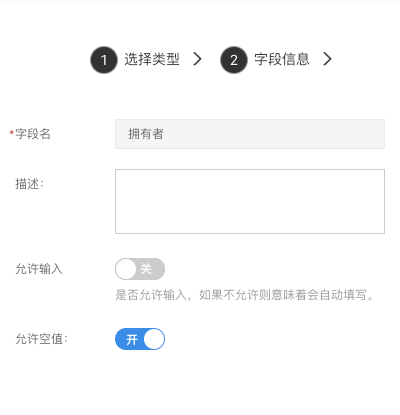Go back to the 选择类型 step
The width and height of the screenshot is (400, 415).
(152, 59)
